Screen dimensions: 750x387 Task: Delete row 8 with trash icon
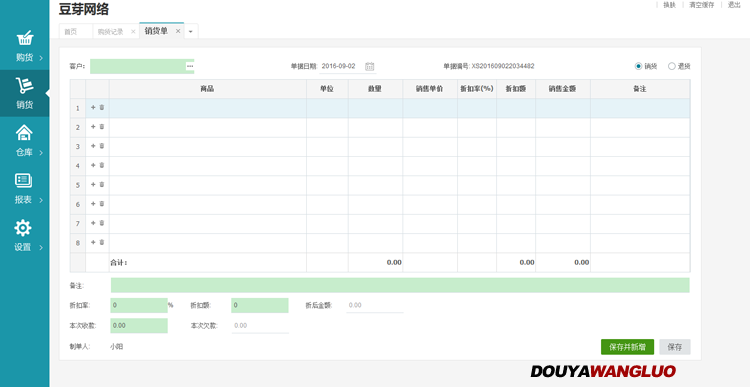102,242
